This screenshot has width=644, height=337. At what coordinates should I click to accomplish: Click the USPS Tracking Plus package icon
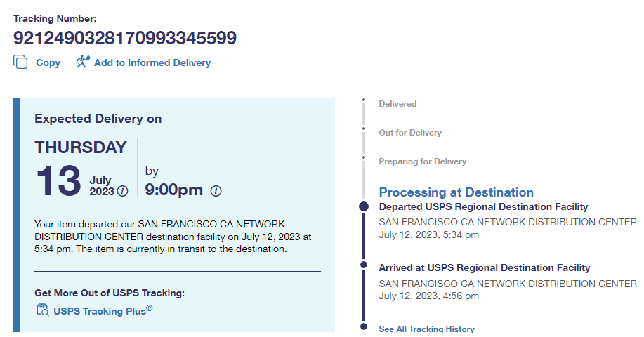(41, 310)
